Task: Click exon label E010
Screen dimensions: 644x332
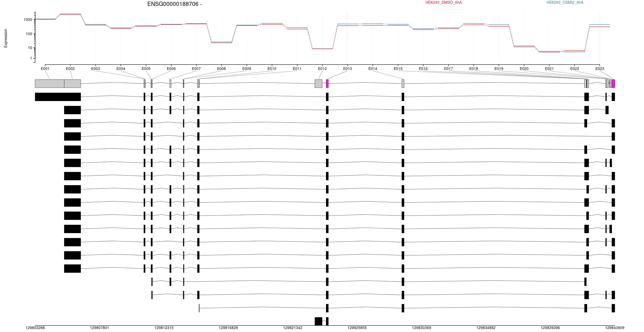Action: (x=272, y=69)
